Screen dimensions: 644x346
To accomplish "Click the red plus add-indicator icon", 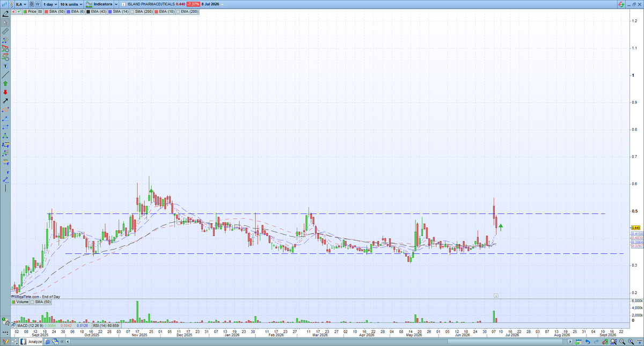I will point(13,11).
